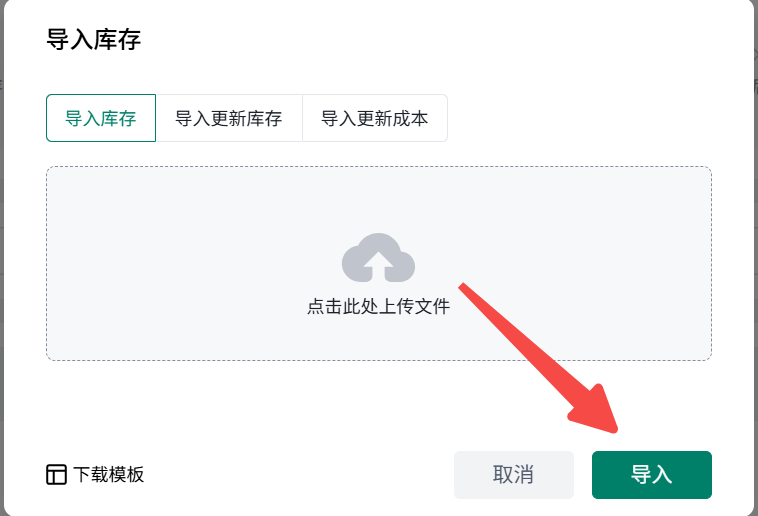758x516 pixels.
Task: Cancel the dialog with 取消
Action: [513, 475]
